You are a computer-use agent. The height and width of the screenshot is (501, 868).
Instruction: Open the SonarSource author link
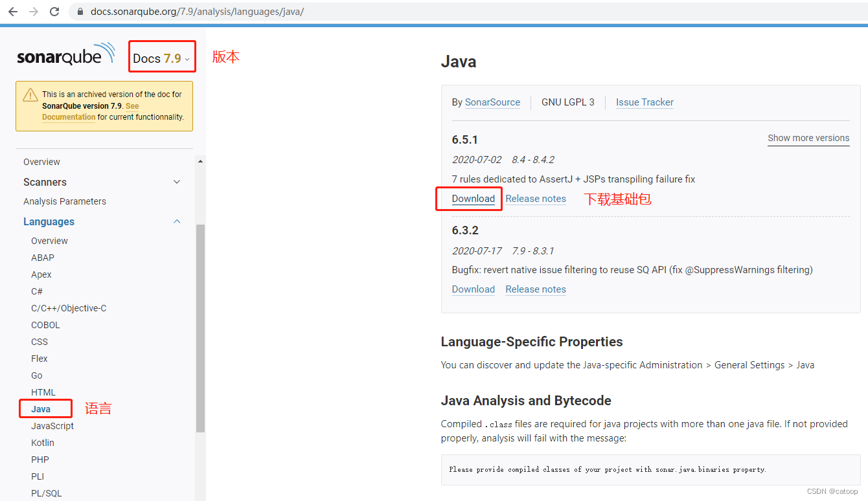[492, 102]
